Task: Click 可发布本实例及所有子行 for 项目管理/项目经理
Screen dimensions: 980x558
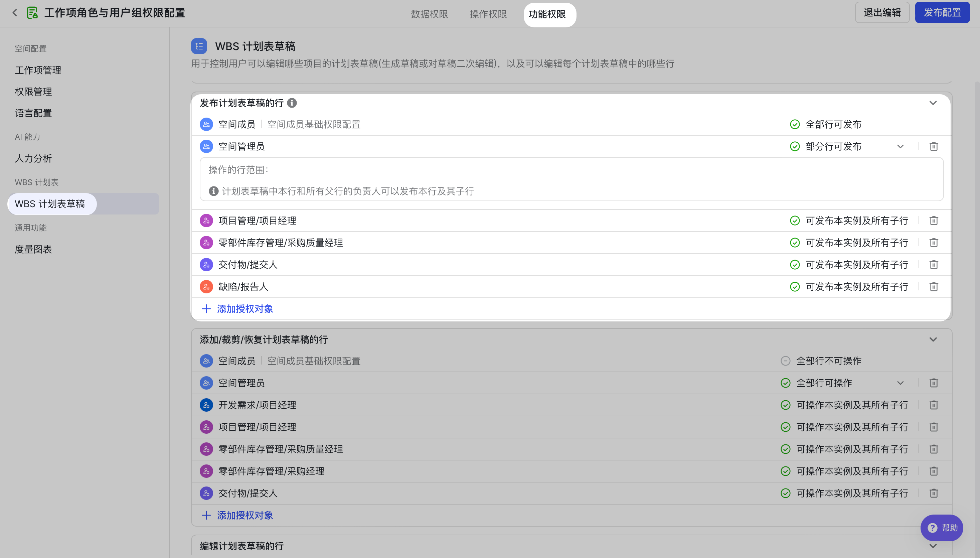Action: tap(857, 221)
